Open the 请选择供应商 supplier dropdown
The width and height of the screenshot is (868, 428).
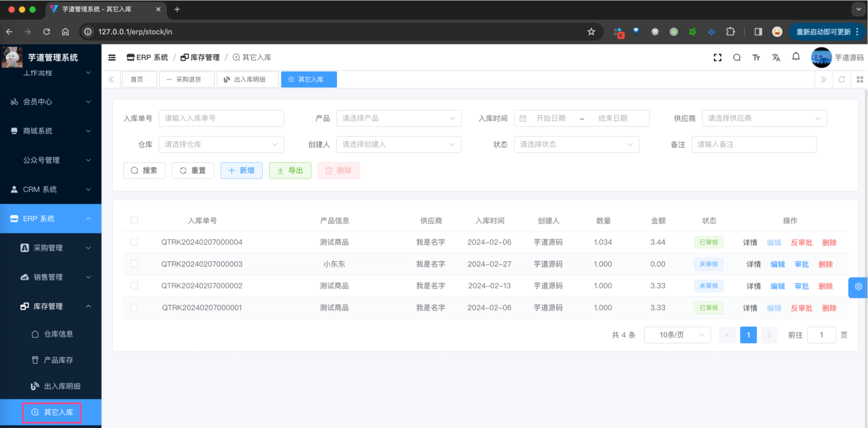[x=764, y=119]
